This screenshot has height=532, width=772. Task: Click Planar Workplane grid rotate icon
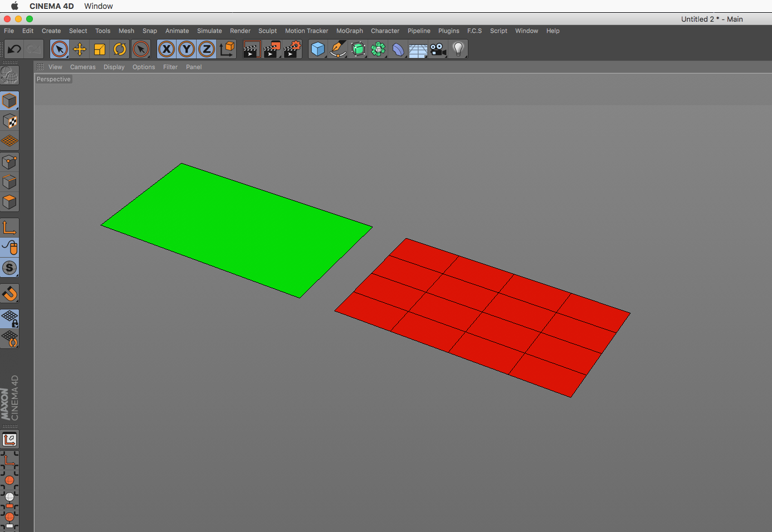[9, 339]
